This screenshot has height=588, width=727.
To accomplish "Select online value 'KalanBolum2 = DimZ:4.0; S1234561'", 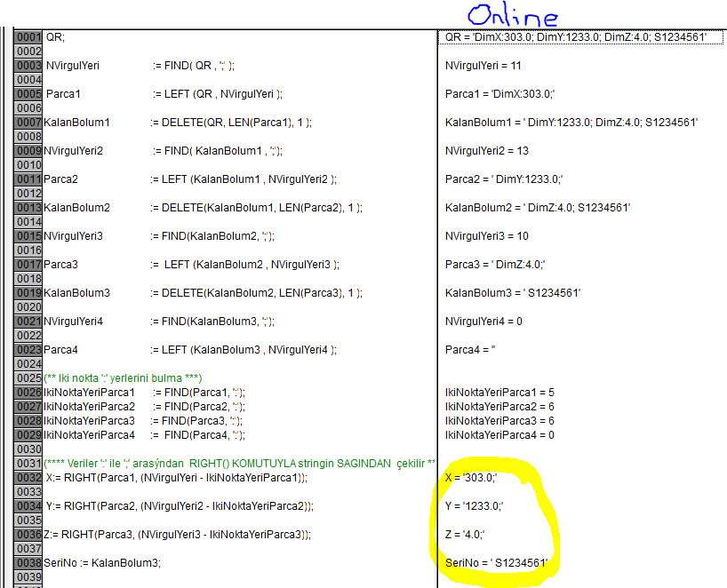I will coord(538,208).
